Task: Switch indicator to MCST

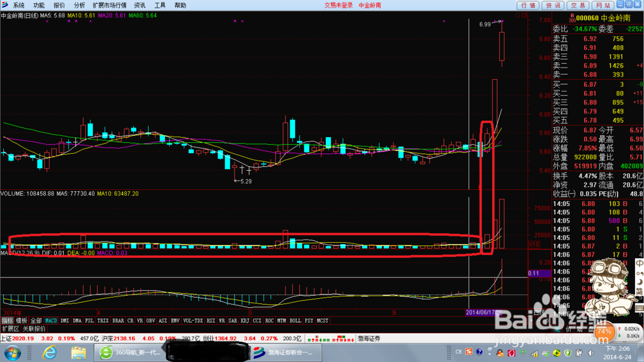Action: click(323, 321)
